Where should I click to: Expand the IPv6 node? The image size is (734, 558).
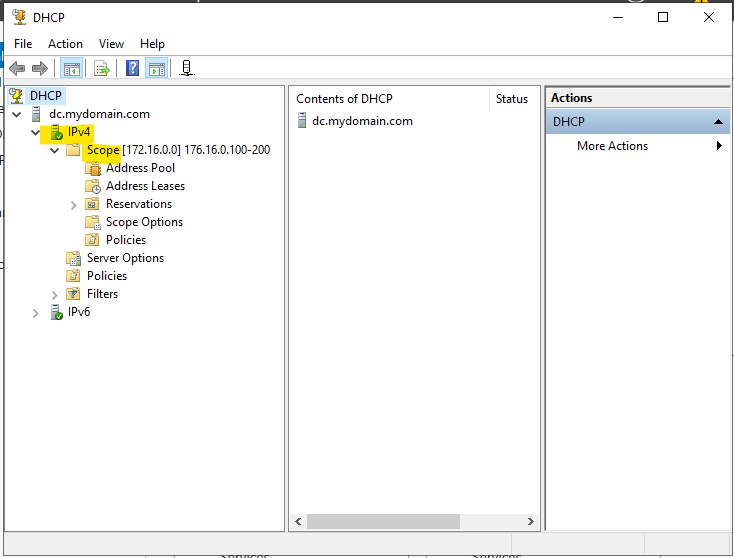(x=36, y=312)
